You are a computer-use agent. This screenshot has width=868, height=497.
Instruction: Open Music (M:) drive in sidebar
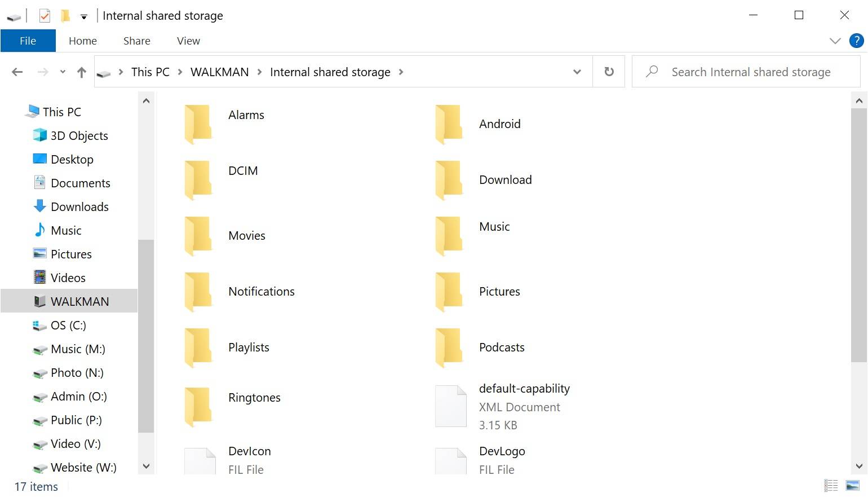(78, 349)
